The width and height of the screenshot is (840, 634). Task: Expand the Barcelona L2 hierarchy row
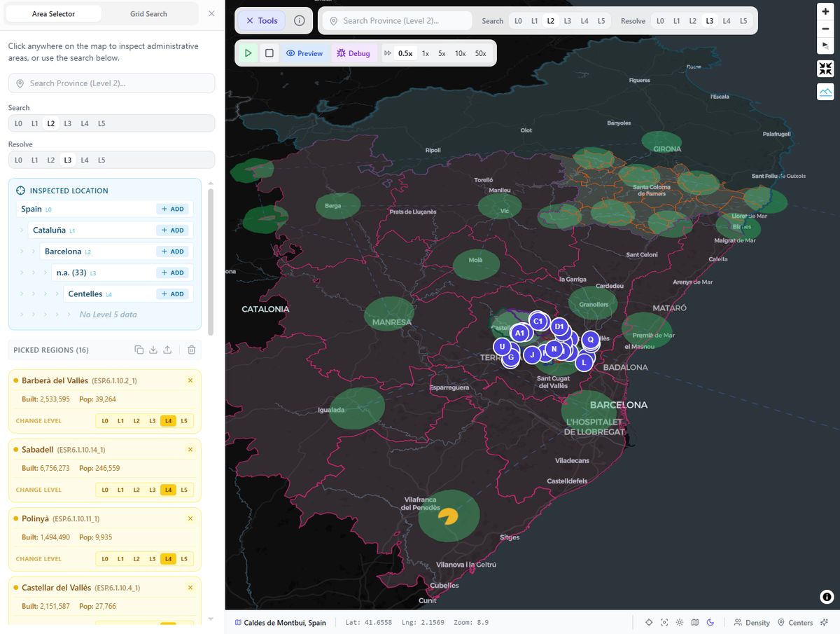pos(115,251)
